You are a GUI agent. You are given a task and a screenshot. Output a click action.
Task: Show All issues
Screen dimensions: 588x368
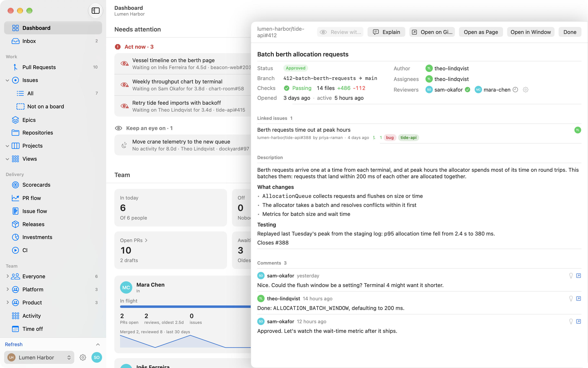(x=53, y=93)
